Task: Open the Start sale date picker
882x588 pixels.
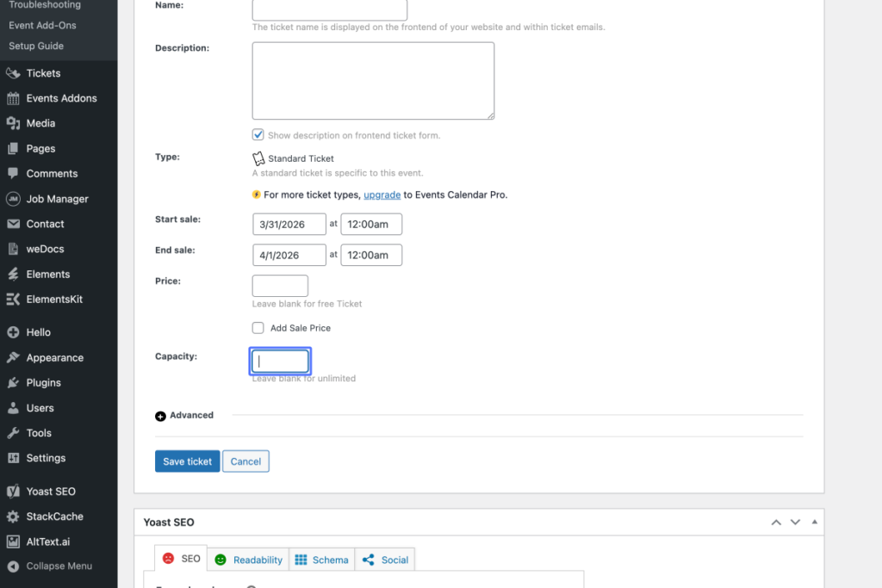Action: click(x=289, y=225)
